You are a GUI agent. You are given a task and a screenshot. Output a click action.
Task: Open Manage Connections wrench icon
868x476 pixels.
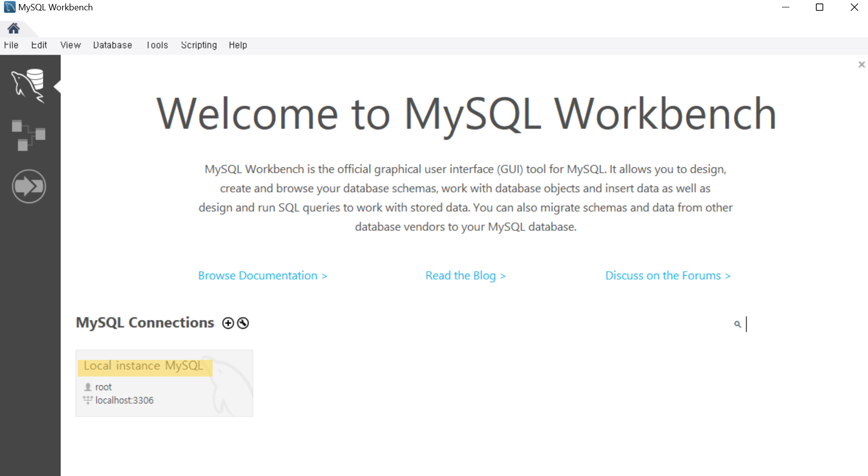coord(243,323)
